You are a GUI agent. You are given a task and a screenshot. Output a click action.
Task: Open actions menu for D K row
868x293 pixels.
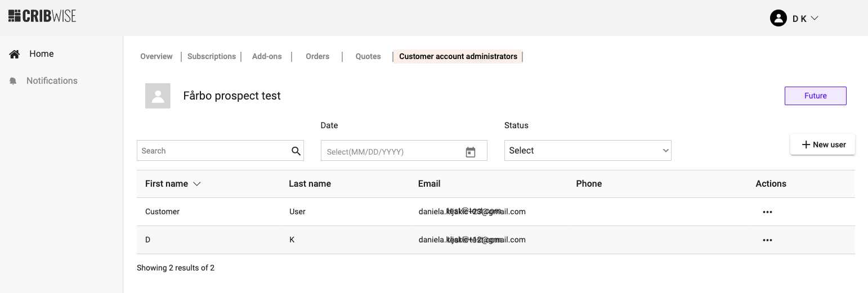[767, 240]
